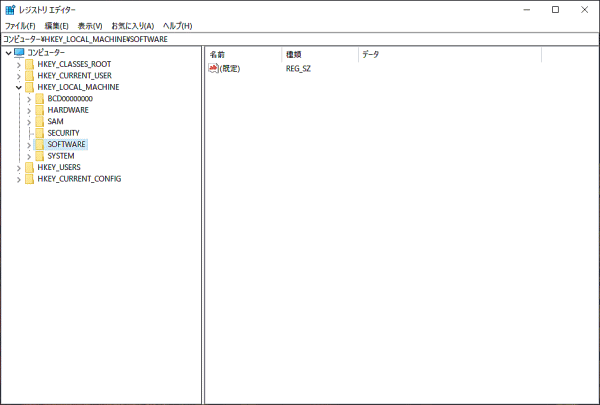Click the HKEY_LOCAL_MACHINE folder icon
600x405 pixels.
[29, 87]
